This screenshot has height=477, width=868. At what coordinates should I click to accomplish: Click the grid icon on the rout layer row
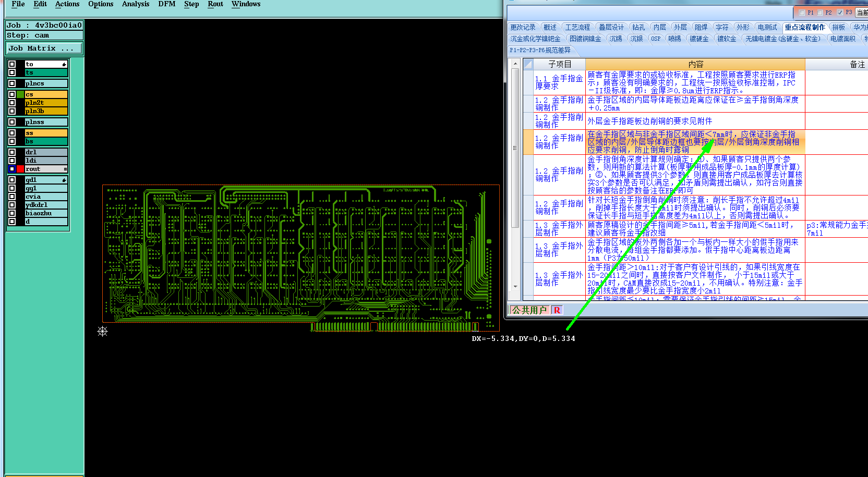click(65, 169)
